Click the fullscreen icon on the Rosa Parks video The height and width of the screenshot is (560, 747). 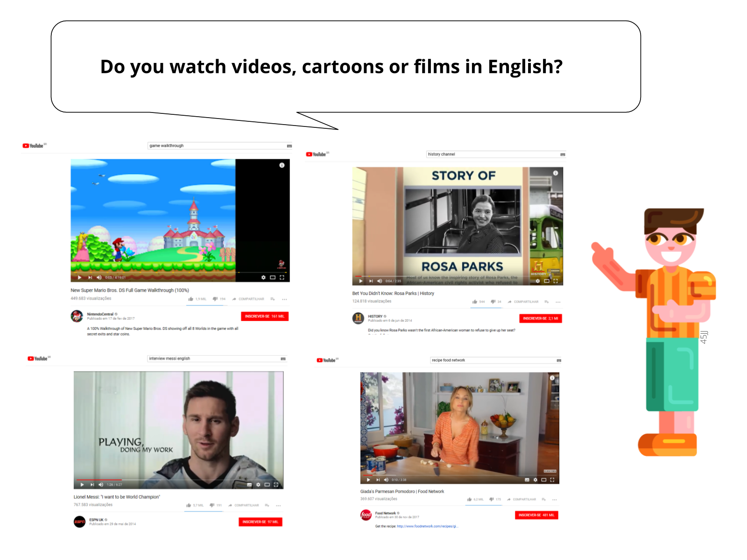[x=555, y=281]
